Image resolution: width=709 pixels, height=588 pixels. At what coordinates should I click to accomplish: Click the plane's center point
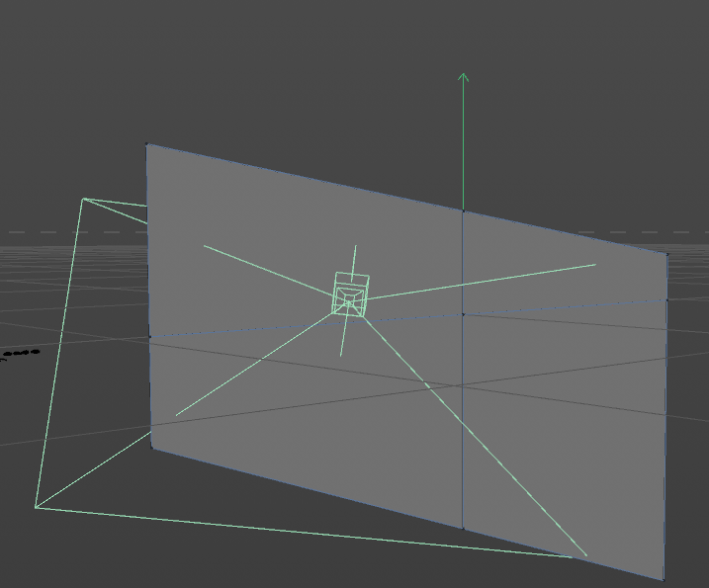463,314
